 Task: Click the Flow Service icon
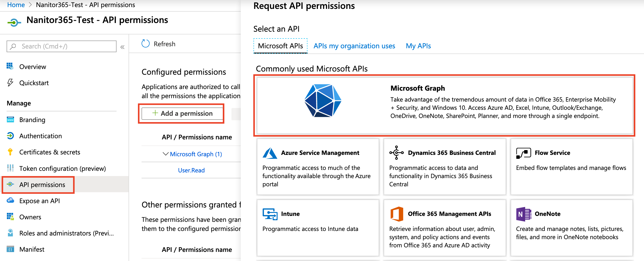(523, 153)
